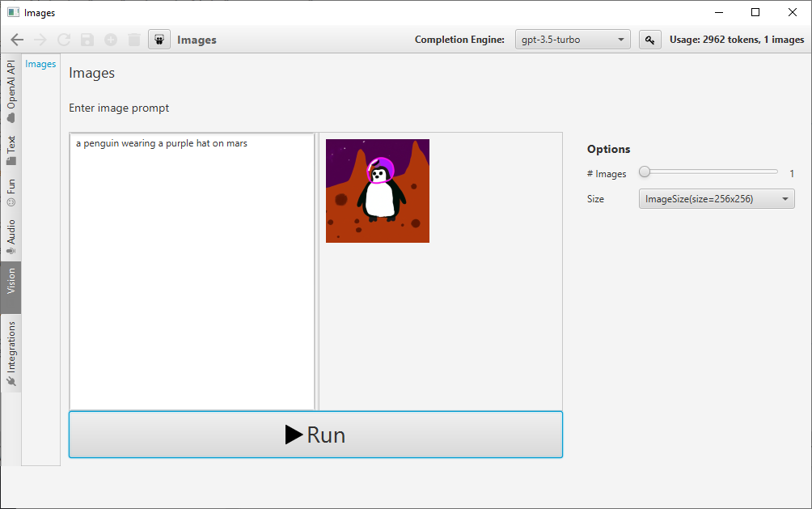Switch to the Audio side tab

(x=11, y=237)
